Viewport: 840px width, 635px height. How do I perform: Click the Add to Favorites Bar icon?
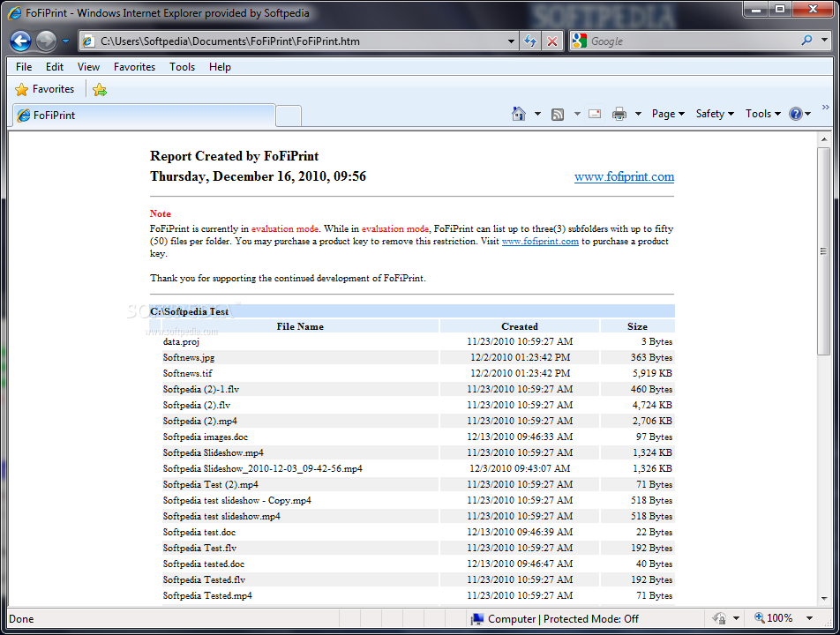(x=100, y=90)
